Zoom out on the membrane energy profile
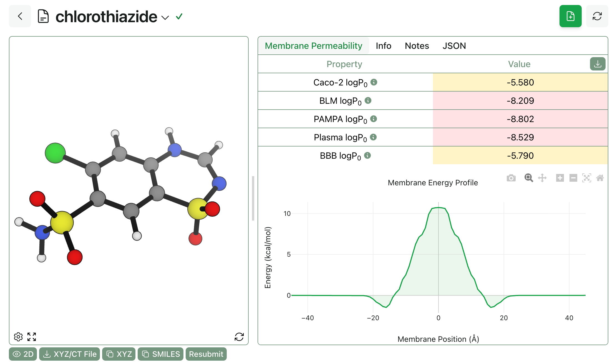This screenshot has height=364, width=615. pos(573,178)
